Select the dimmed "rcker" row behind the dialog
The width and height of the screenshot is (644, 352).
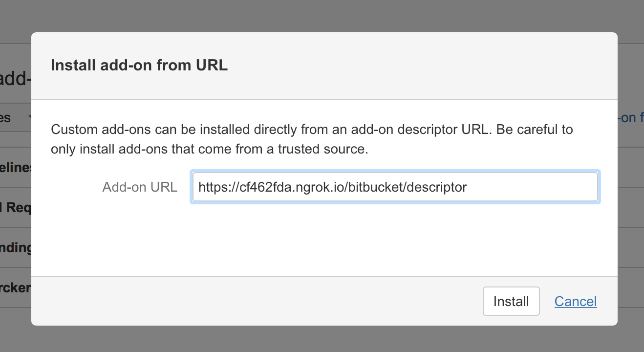[16, 288]
